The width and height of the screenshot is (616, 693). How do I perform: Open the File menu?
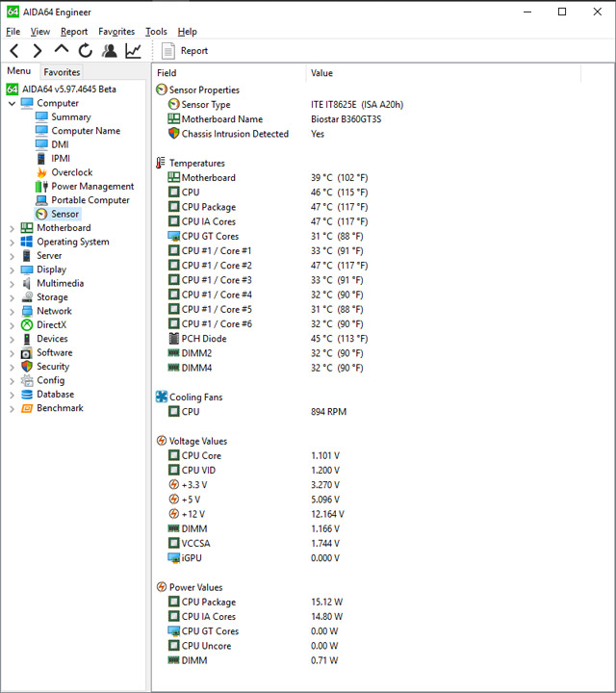click(x=13, y=32)
